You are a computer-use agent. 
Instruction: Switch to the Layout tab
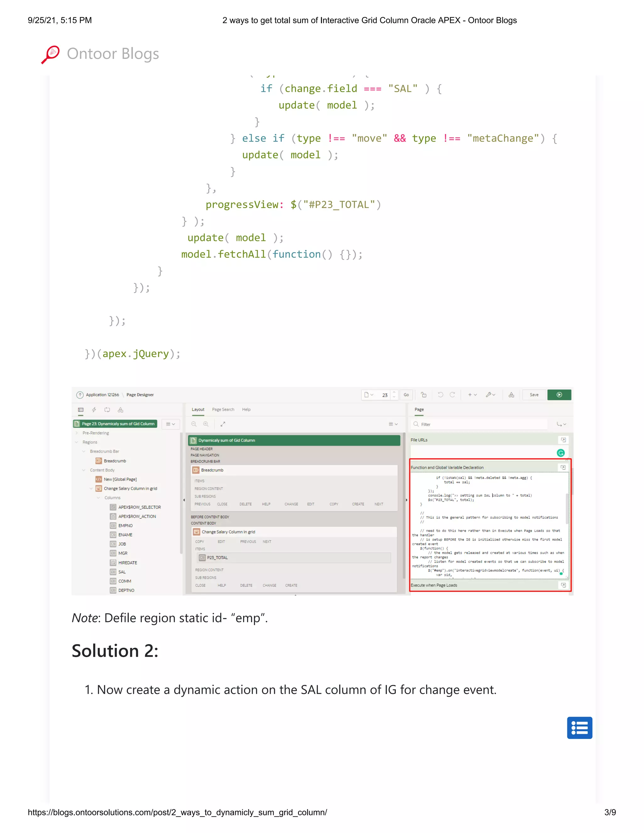[x=198, y=410]
